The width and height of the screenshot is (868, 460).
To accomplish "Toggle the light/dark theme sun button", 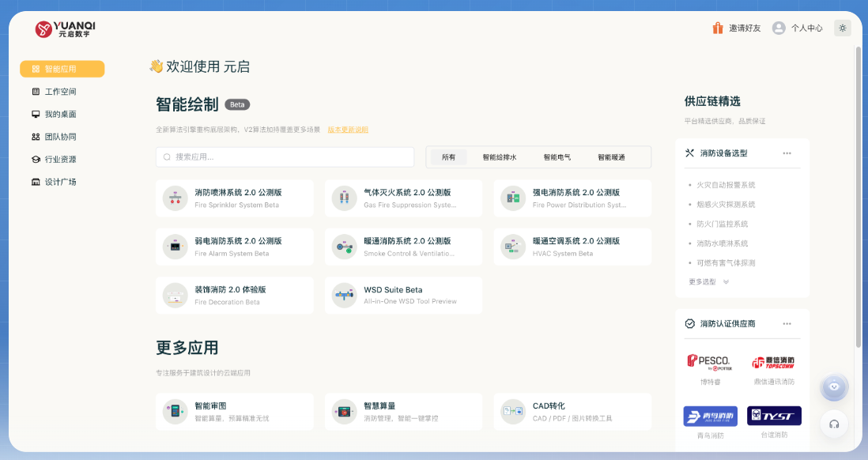I will pyautogui.click(x=842, y=28).
